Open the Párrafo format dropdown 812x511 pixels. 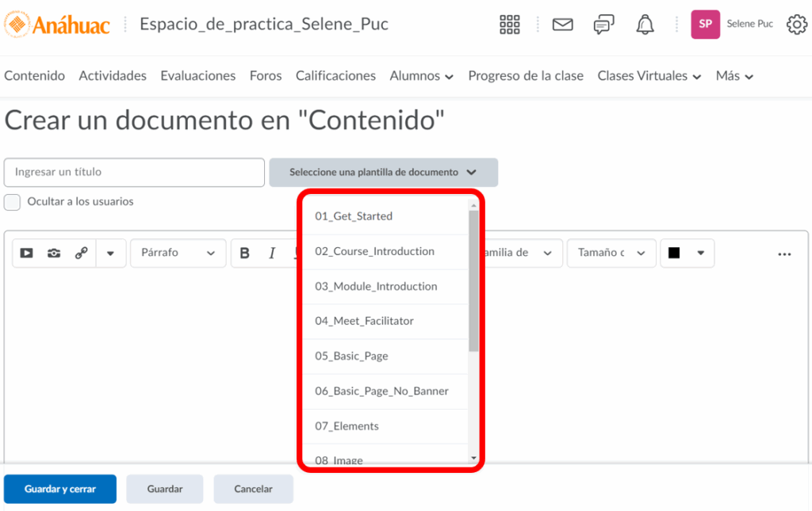click(178, 254)
